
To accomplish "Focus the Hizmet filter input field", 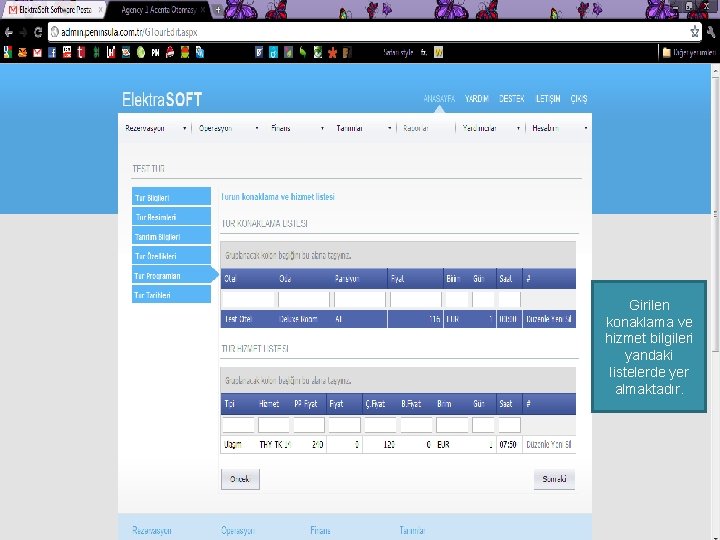I will 274,425.
